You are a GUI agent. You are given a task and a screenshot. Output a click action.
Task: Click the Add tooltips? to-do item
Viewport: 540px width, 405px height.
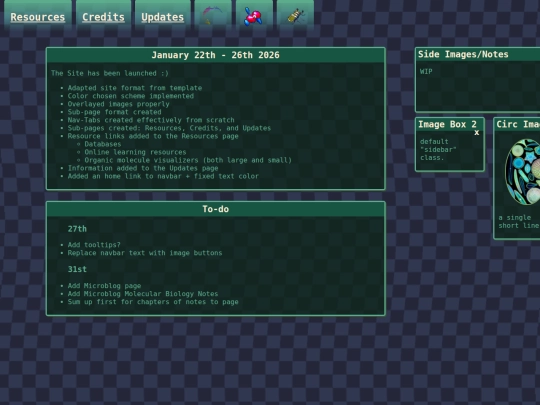point(94,245)
